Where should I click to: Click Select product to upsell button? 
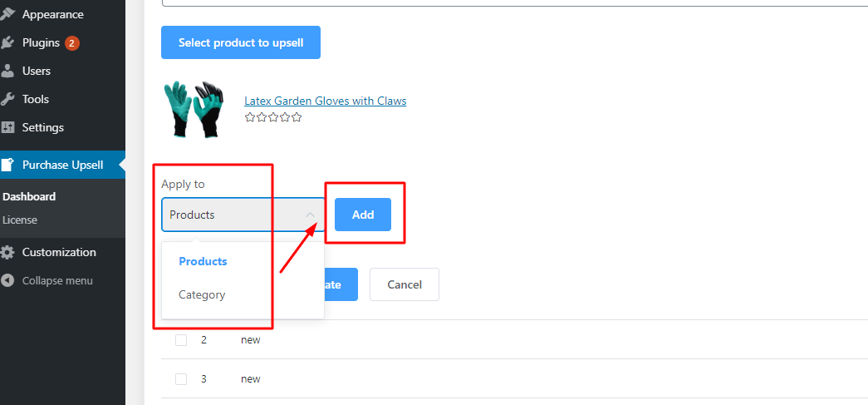click(241, 42)
